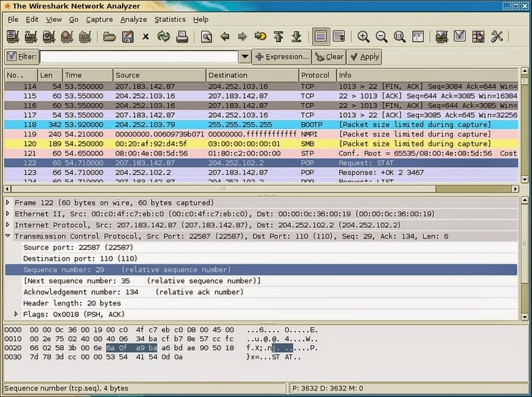Click packet details scroll up arrow

coord(524,200)
